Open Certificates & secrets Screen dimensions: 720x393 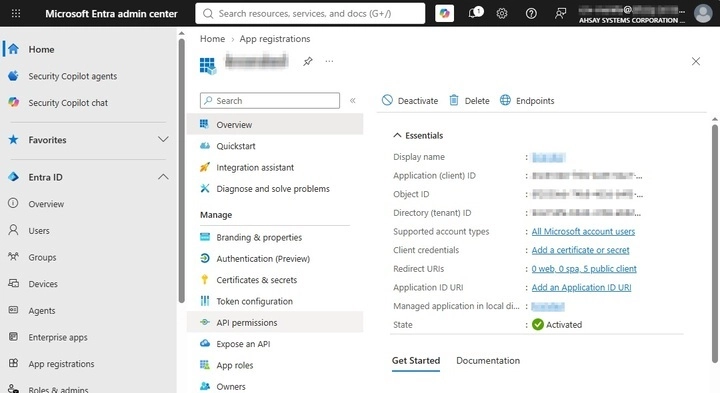pos(257,280)
